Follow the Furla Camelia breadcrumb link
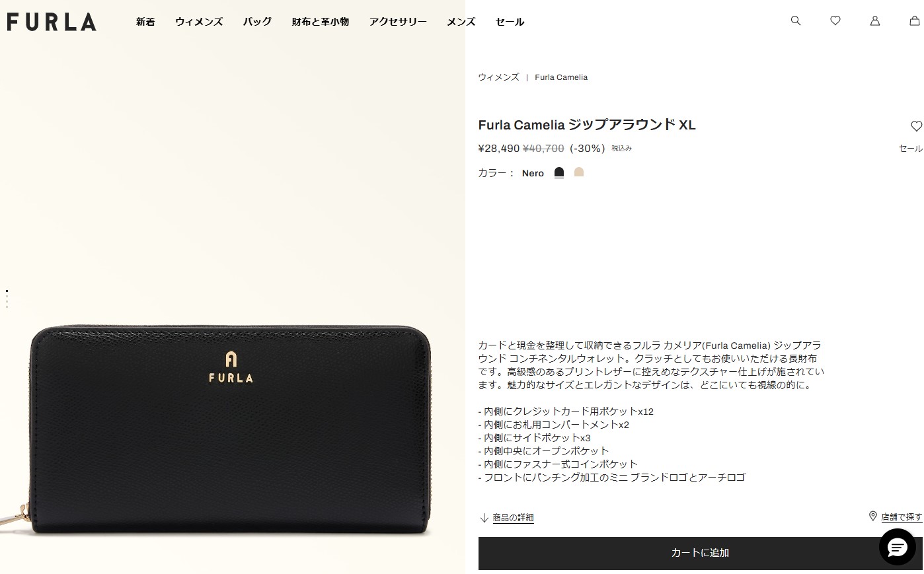 561,77
